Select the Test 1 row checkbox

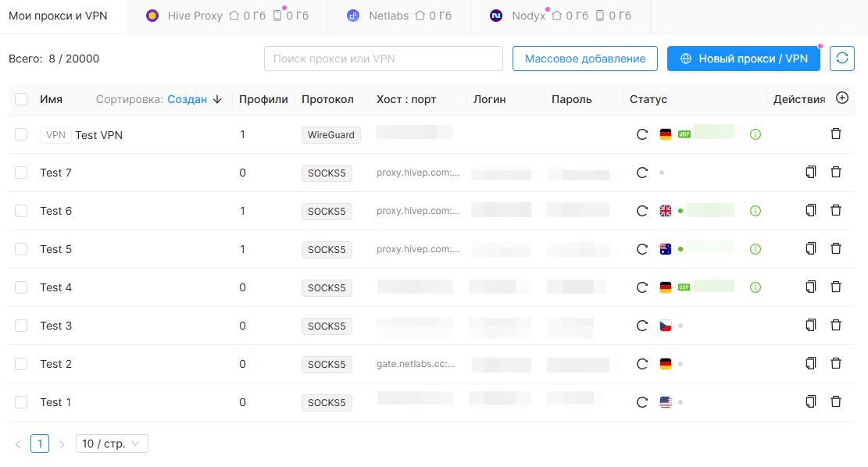coord(21,402)
